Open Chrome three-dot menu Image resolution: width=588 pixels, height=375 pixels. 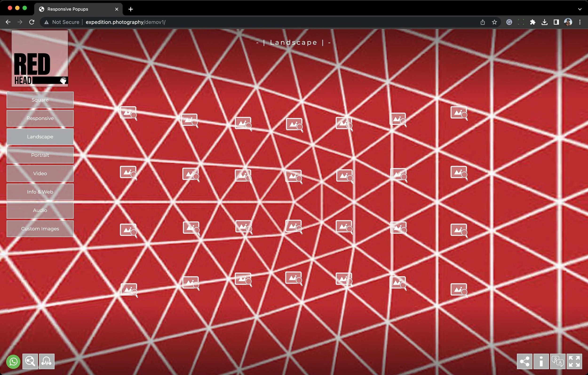pos(580,22)
